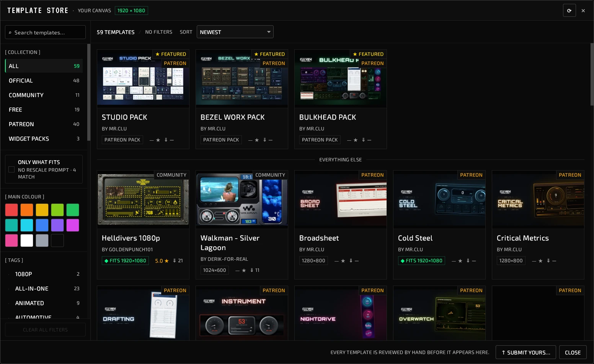Click the search magnifier icon

point(10,32)
